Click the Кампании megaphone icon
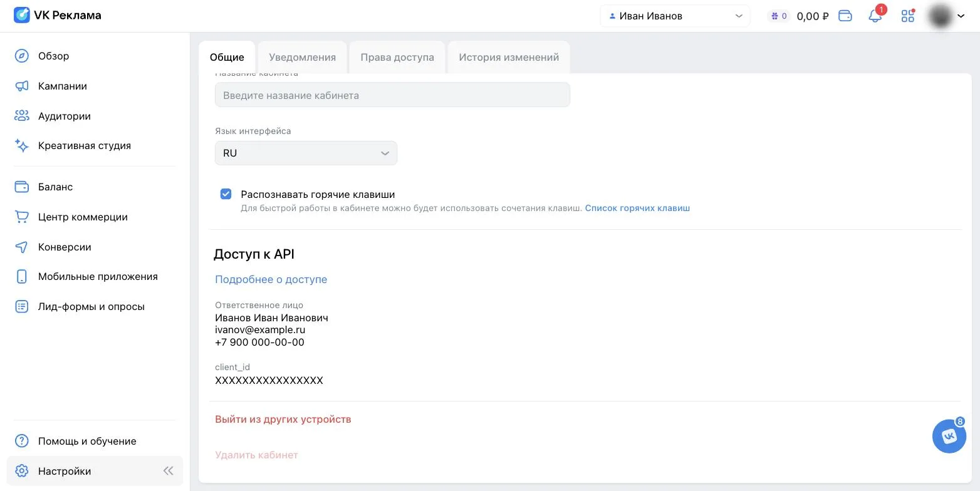The height and width of the screenshot is (491, 980). (22, 86)
